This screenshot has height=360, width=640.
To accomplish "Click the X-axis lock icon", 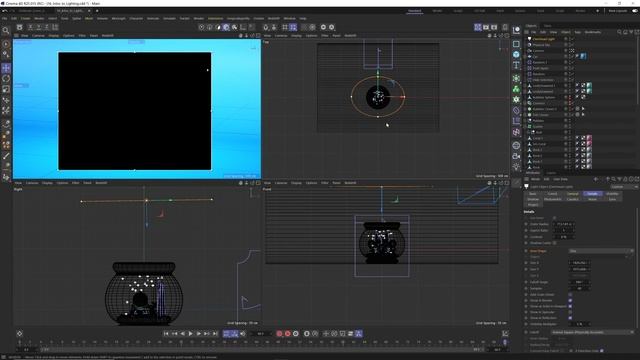I will 31,27.
